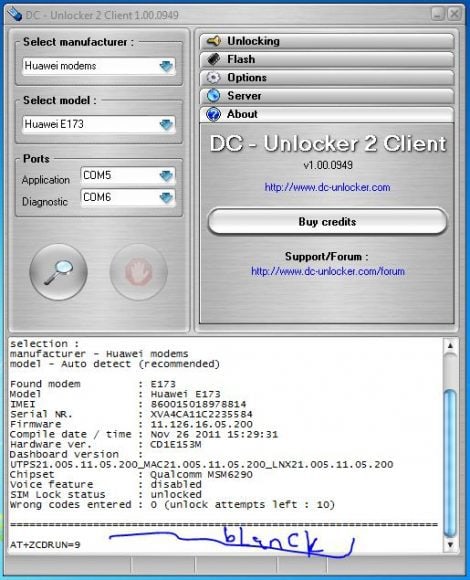Open the Unlocking panel
Image resolution: width=470 pixels, height=580 pixels.
pos(327,41)
